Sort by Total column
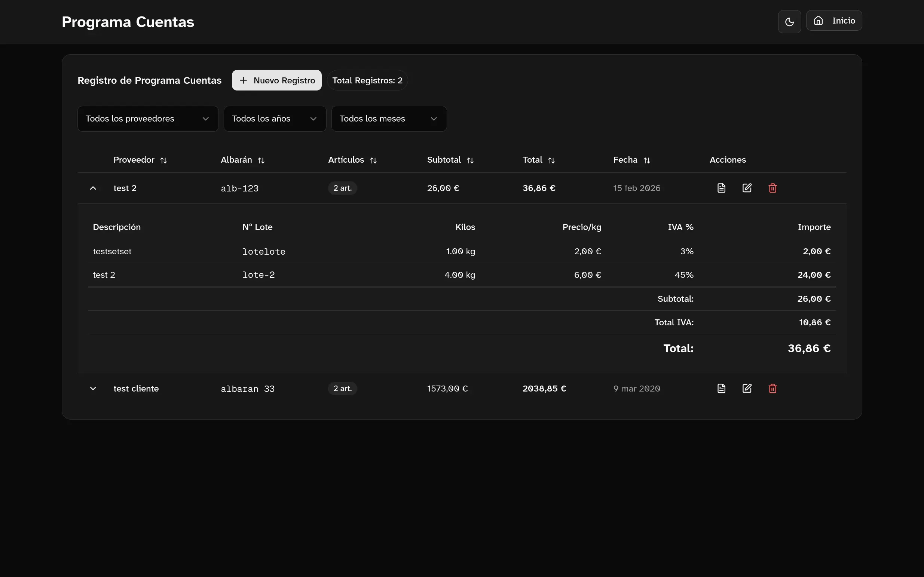 [539, 160]
